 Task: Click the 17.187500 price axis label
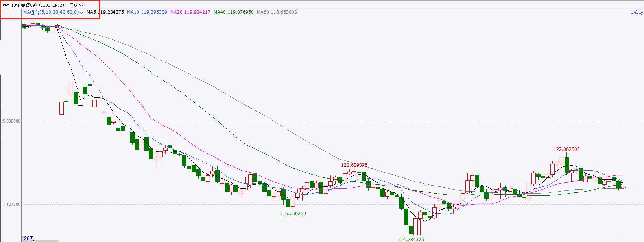11,205
